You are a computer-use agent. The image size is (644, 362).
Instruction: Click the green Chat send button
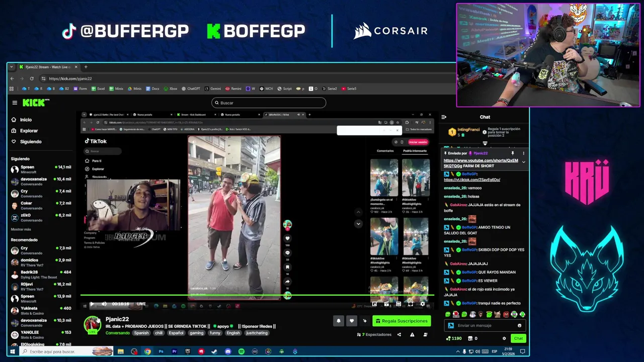(518, 338)
